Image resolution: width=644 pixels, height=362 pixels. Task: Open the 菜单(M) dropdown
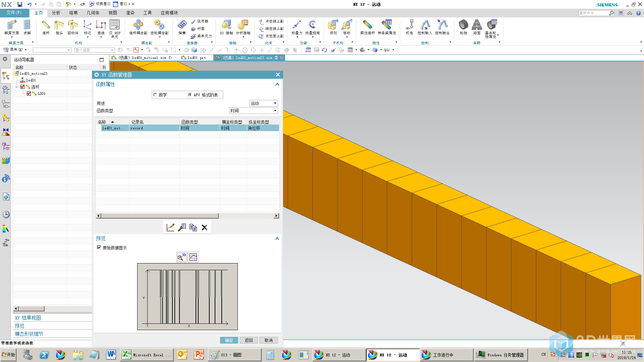pyautogui.click(x=15, y=50)
